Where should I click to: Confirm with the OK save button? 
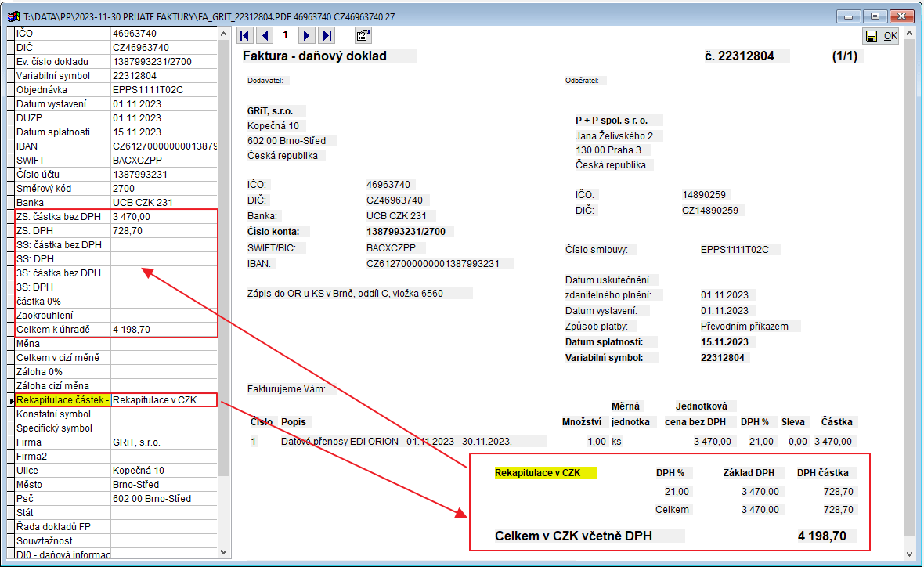(881, 36)
